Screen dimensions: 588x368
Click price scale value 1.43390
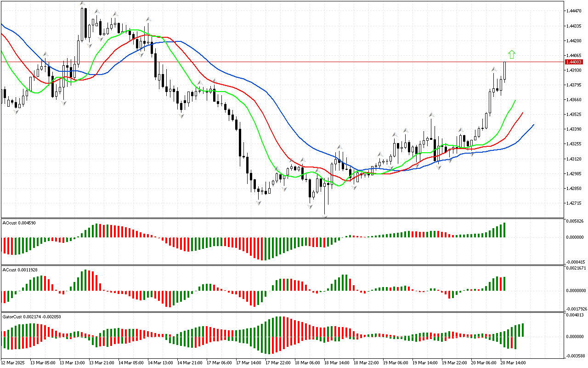(x=575, y=129)
